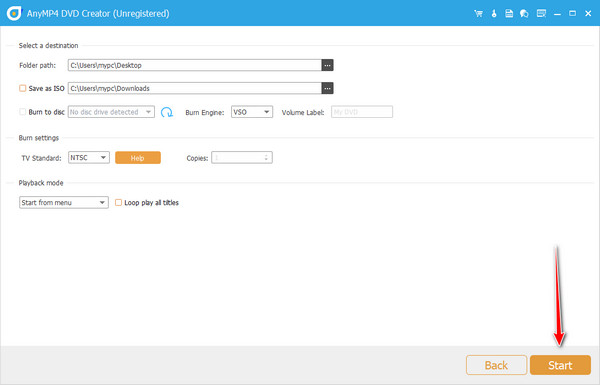Image resolution: width=600 pixels, height=385 pixels.
Task: Browse for the ISO save location
Action: [327, 88]
